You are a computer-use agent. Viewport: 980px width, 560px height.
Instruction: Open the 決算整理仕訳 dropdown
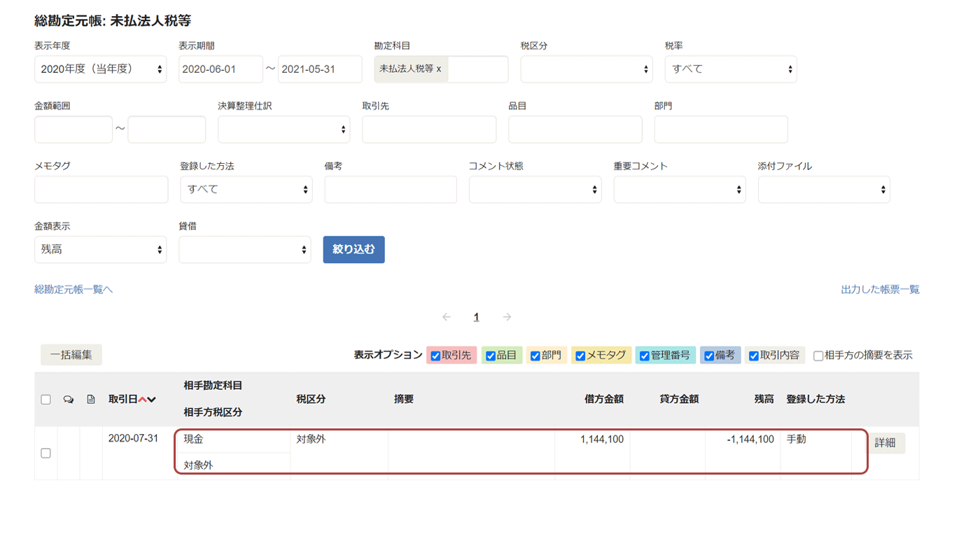coord(284,129)
